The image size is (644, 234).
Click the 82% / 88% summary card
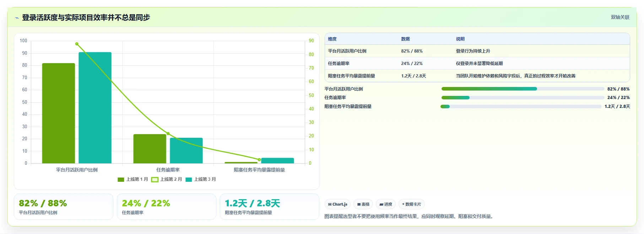(64, 207)
